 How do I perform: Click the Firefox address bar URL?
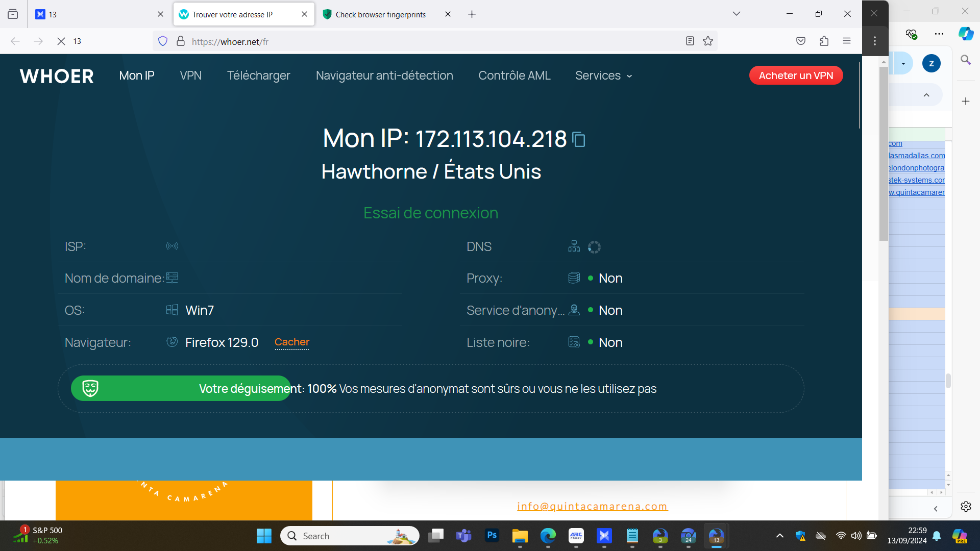pyautogui.click(x=230, y=42)
